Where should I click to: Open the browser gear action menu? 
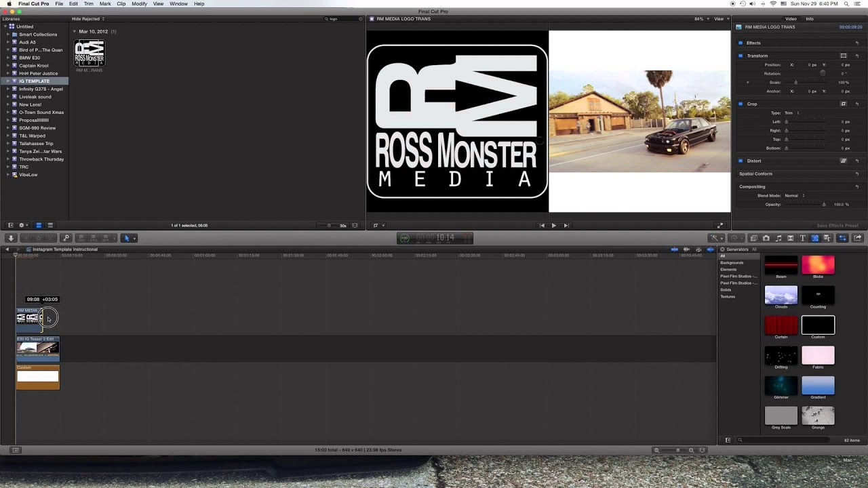22,225
